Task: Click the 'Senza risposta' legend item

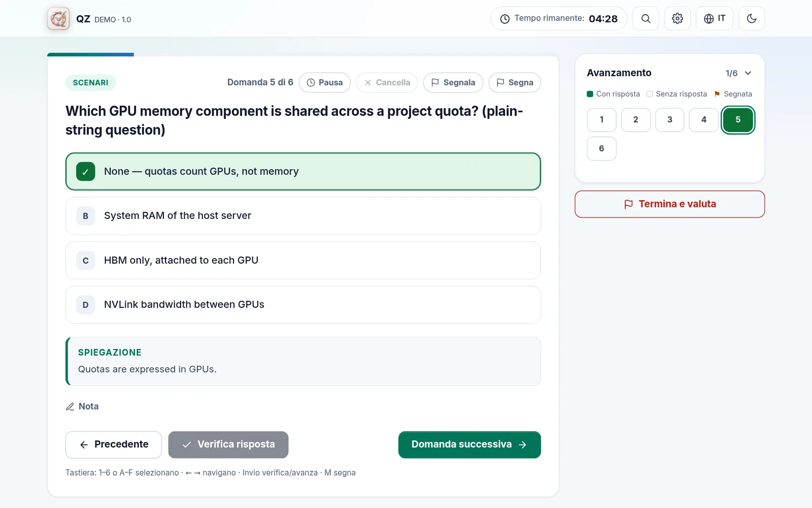Action: 676,94
